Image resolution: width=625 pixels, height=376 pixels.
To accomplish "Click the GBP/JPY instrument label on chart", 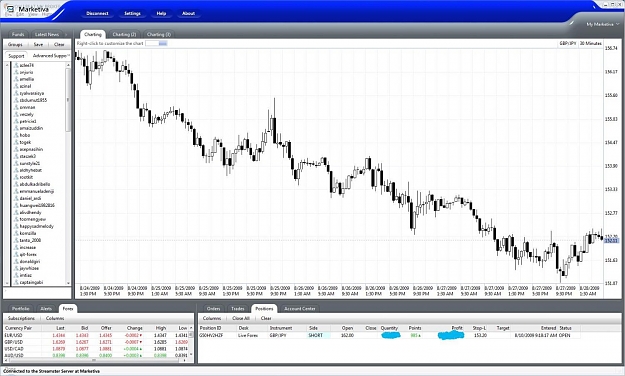I will (x=568, y=43).
